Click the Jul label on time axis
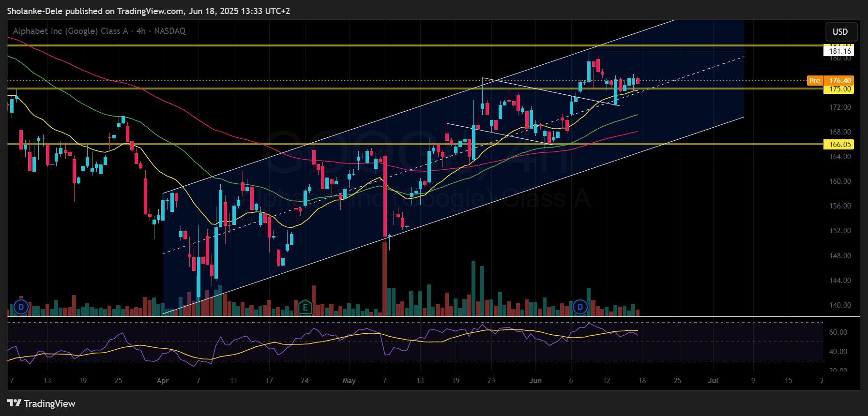868x416 pixels. 713,381
